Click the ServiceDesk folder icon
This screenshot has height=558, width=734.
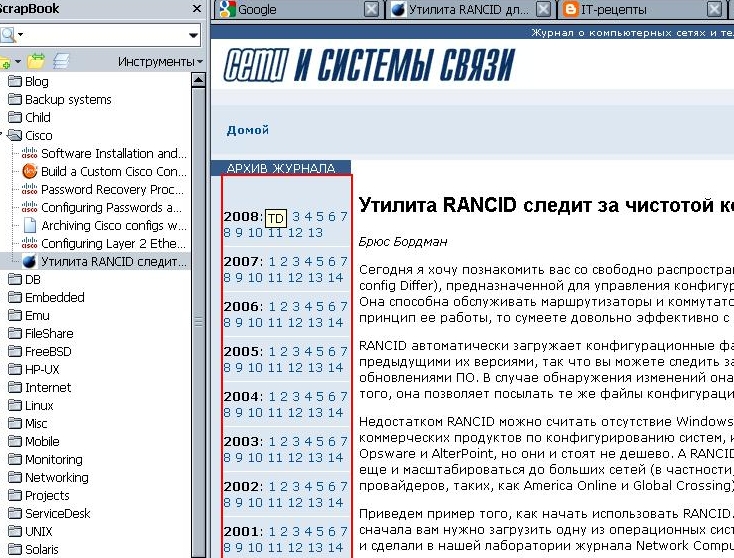click(15, 514)
